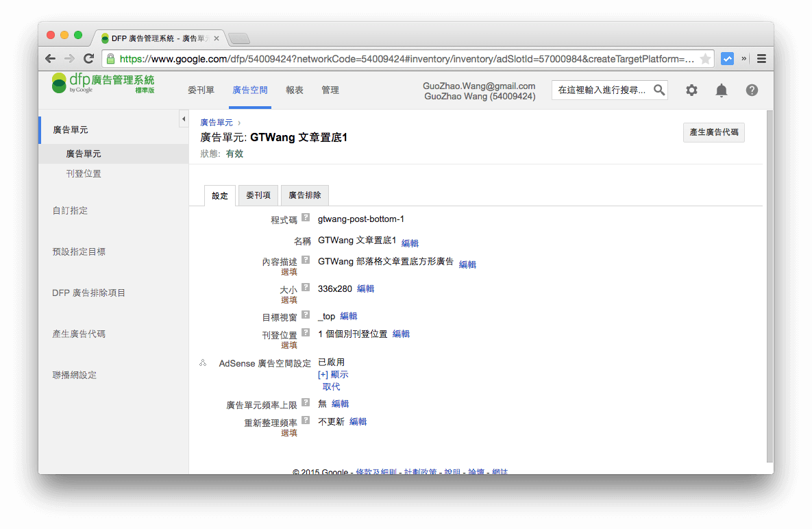Click the help question mark icon top right
Viewport: 812px width, 529px height.
(752, 90)
